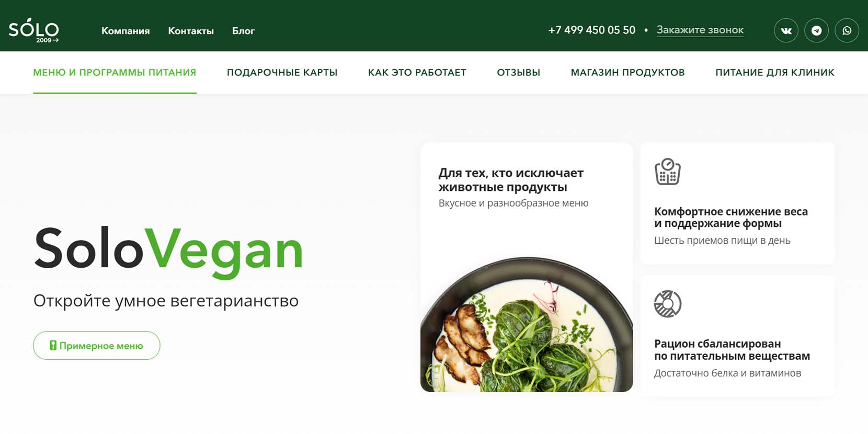868x434 pixels.
Task: Select the Питание для клиник tab
Action: 775,73
